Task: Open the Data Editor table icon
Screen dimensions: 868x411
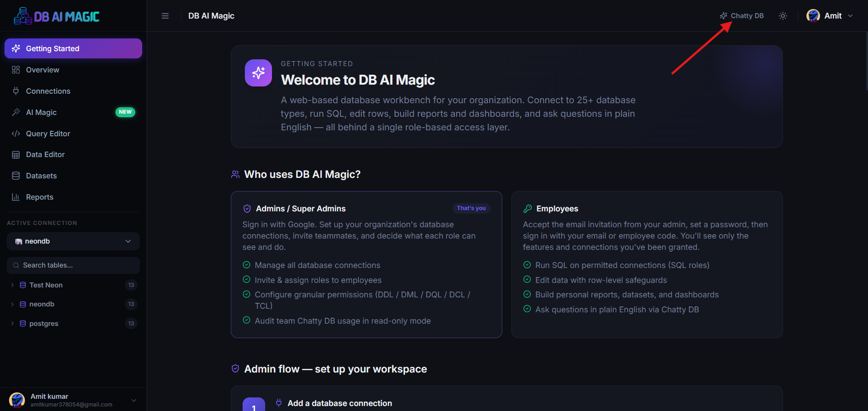Action: [x=16, y=155]
